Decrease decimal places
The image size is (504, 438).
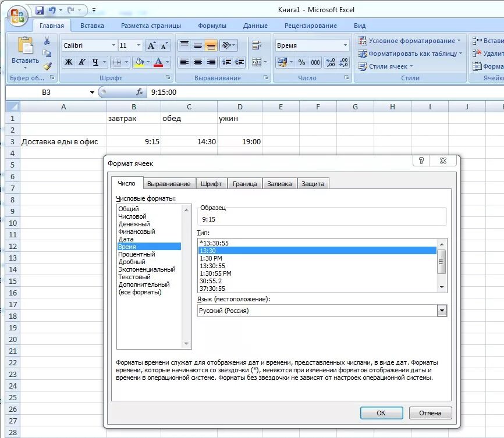click(x=343, y=62)
